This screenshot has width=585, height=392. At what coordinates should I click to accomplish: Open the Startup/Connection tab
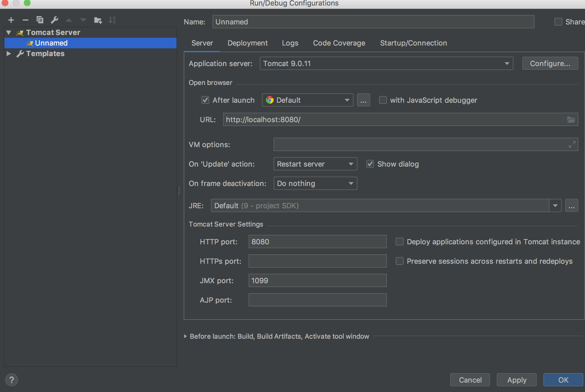coord(413,43)
